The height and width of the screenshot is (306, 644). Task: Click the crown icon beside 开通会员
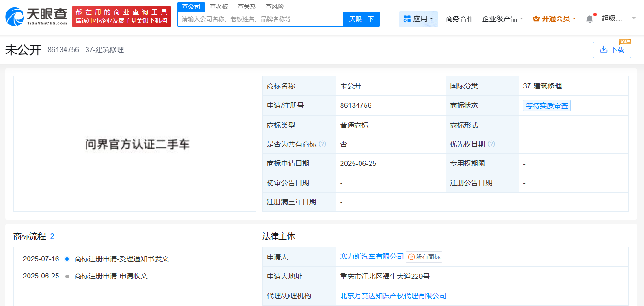[x=536, y=19]
